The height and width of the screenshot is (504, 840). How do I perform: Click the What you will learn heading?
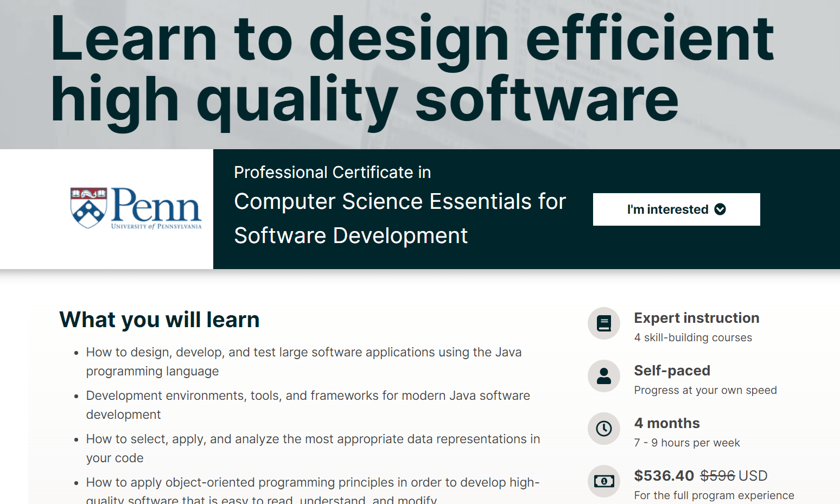tap(160, 320)
